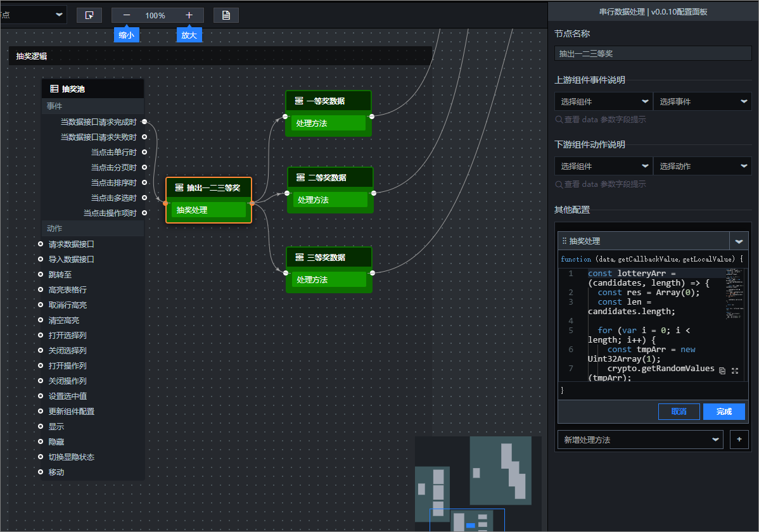Open upstream 选择组件 dropdown
The height and width of the screenshot is (532, 759).
(x=603, y=102)
